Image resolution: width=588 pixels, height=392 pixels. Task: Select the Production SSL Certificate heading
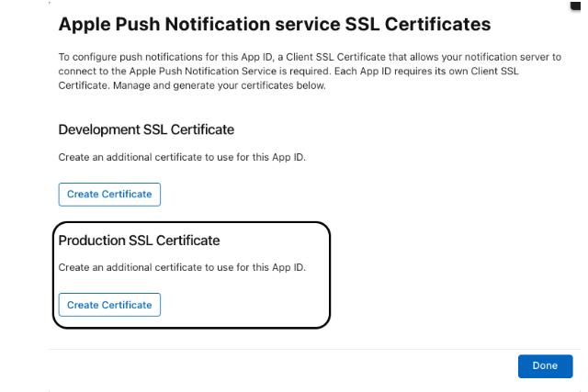139,241
